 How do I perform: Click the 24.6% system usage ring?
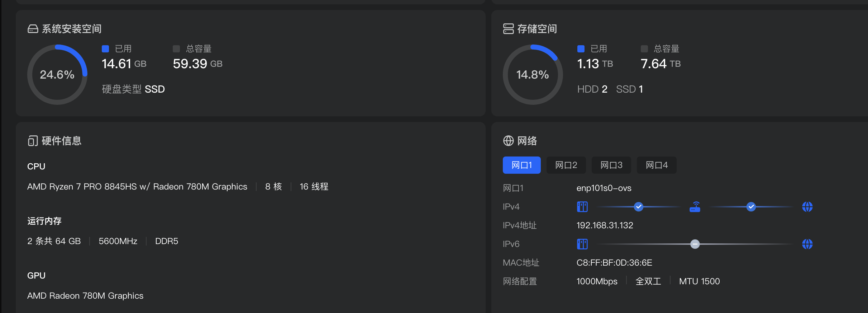click(x=57, y=75)
